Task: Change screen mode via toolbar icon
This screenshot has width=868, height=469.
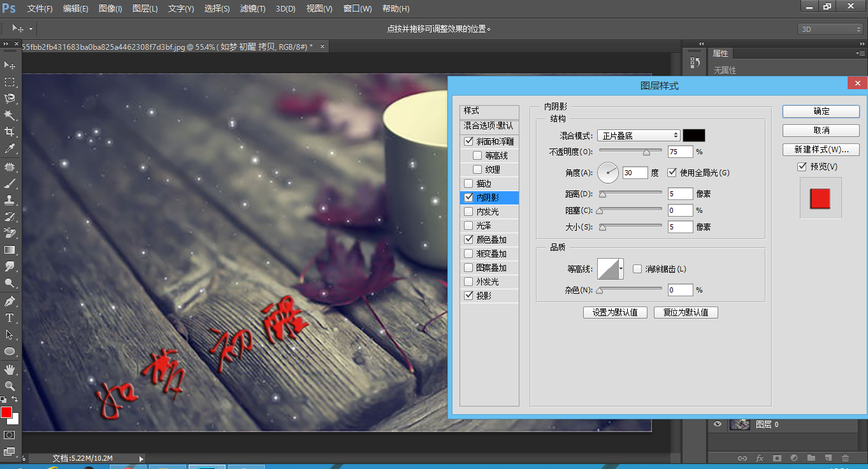Action: [x=10, y=451]
